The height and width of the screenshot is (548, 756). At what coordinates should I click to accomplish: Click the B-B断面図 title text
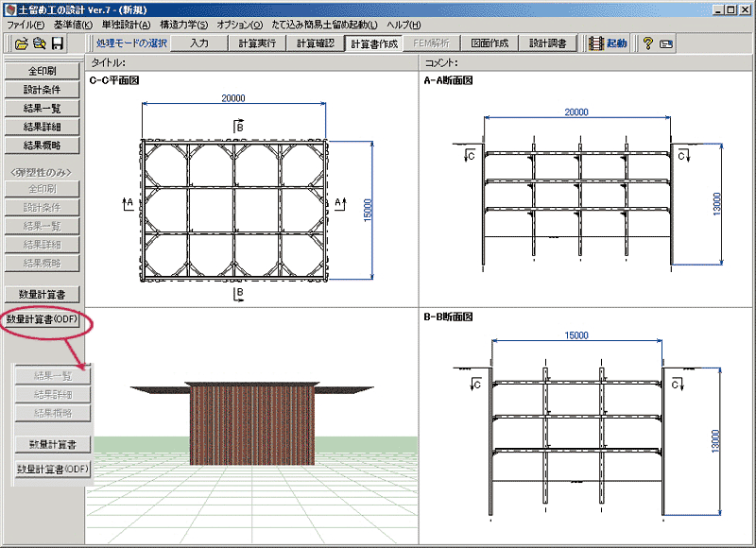[448, 317]
